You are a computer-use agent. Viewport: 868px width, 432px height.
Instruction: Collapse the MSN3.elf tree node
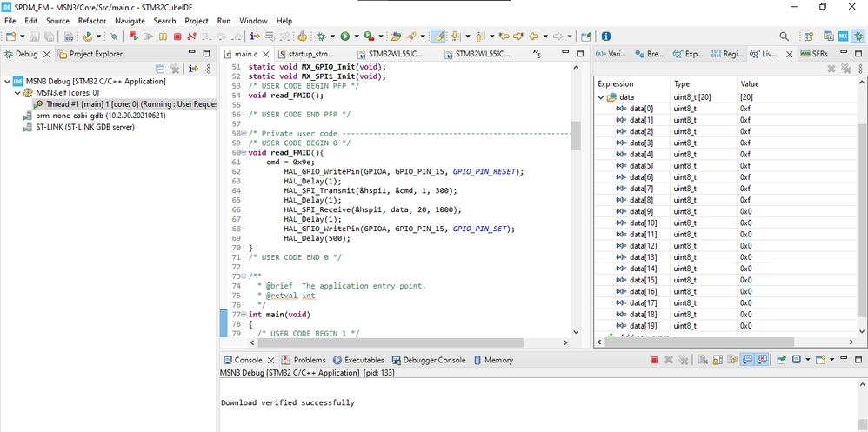pyautogui.click(x=17, y=93)
